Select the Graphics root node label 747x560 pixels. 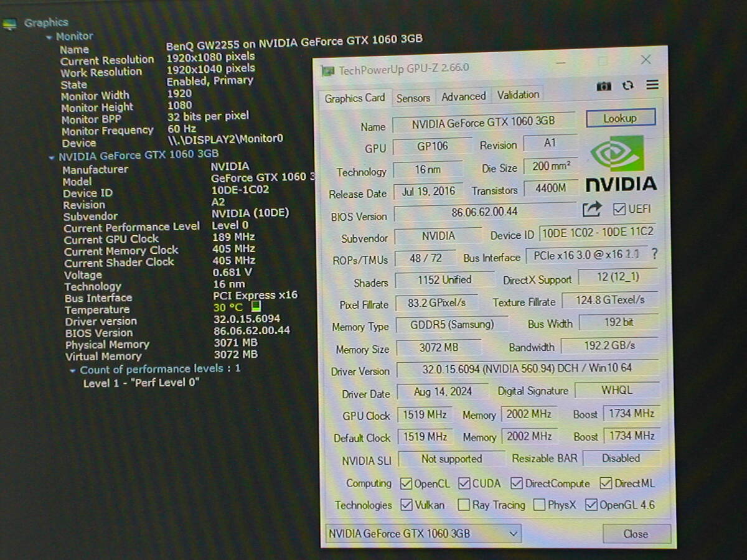click(x=46, y=23)
